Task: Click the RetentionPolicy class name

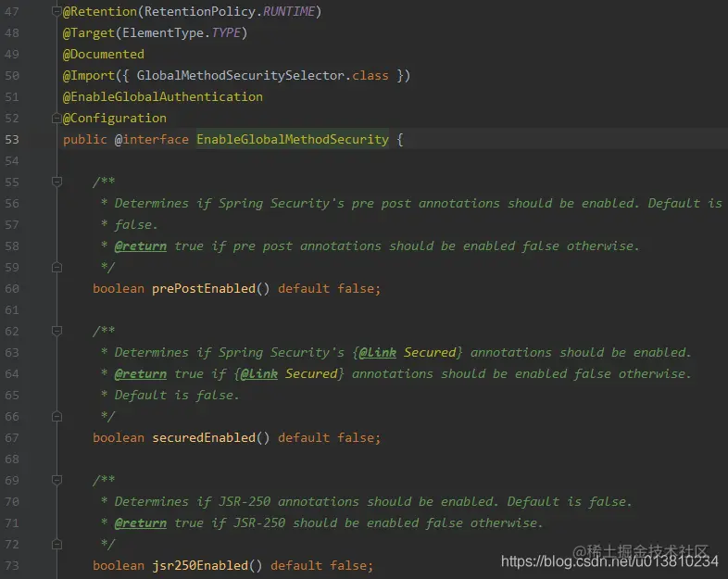Action: coord(200,12)
